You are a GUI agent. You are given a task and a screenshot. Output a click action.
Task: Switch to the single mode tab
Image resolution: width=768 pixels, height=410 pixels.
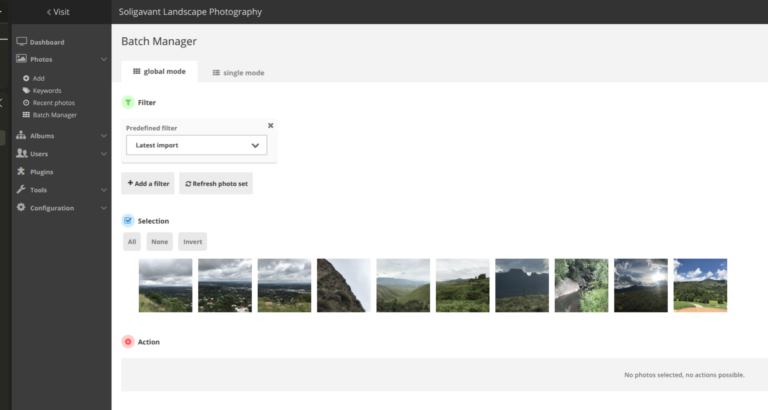click(x=238, y=72)
